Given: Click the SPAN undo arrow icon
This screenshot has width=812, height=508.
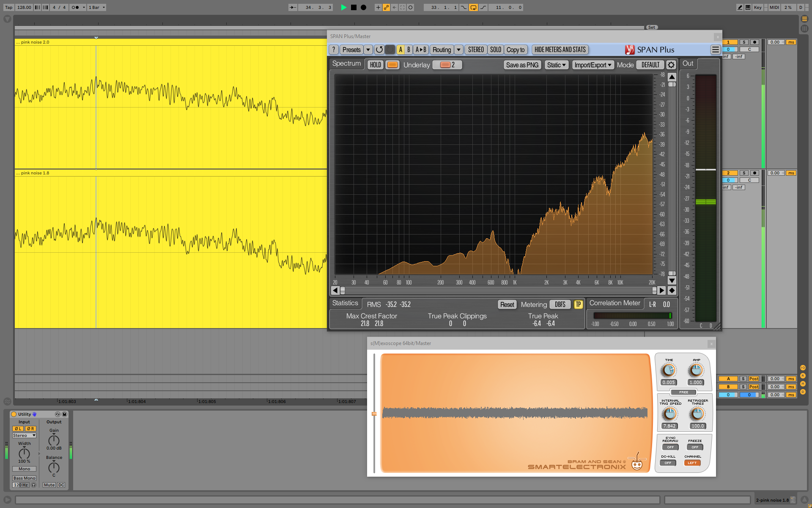Looking at the screenshot, I should (x=379, y=50).
